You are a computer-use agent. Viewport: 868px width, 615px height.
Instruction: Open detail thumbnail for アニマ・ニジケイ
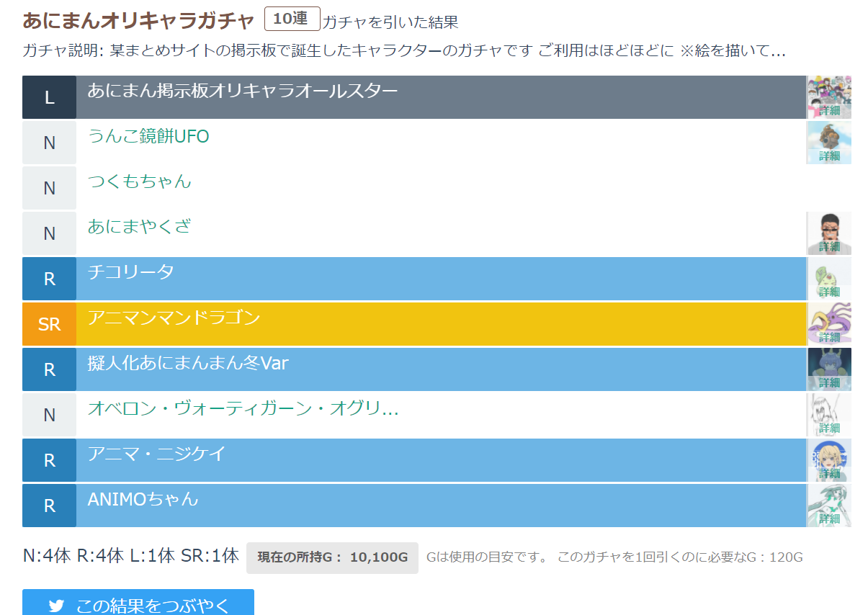tap(828, 460)
